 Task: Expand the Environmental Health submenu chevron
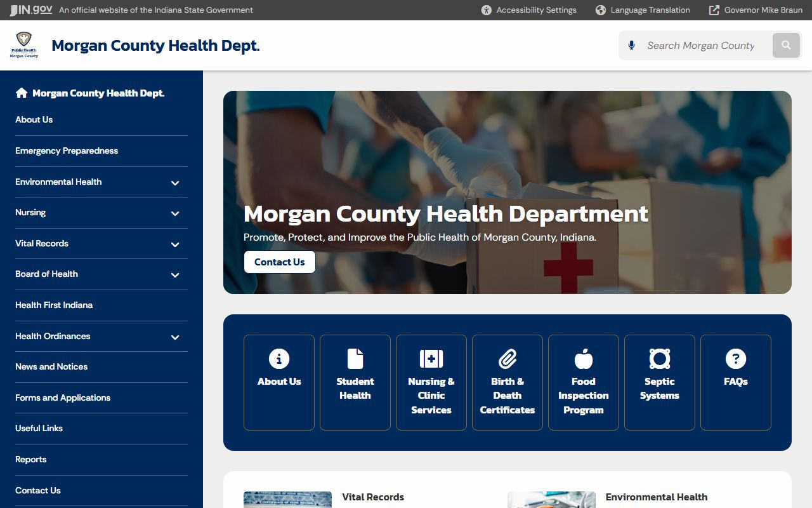tap(175, 183)
